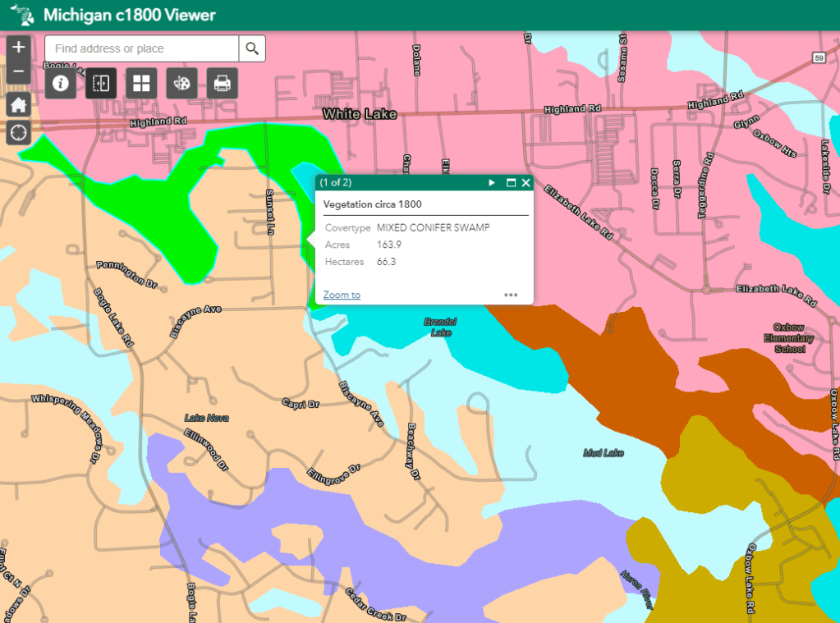
Task: Click the Zoom to link
Action: tap(342, 295)
